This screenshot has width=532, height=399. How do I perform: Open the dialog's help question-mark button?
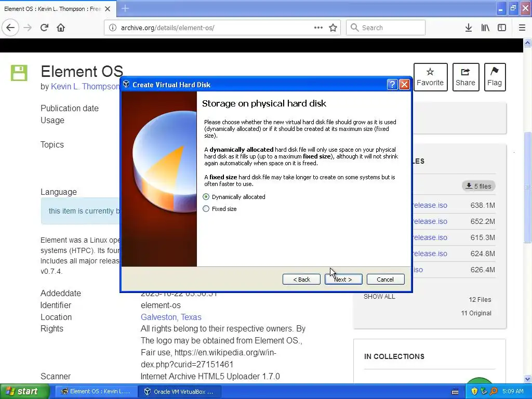tap(392, 85)
